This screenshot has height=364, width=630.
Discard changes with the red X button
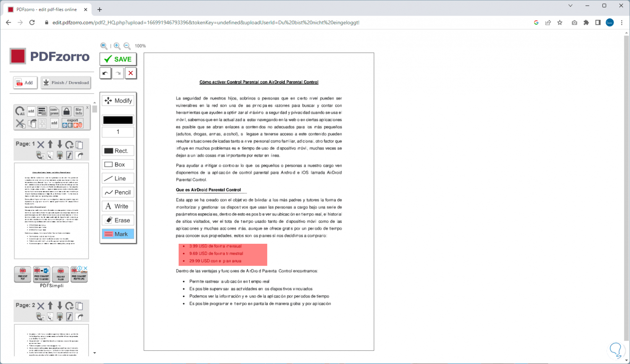coord(131,73)
